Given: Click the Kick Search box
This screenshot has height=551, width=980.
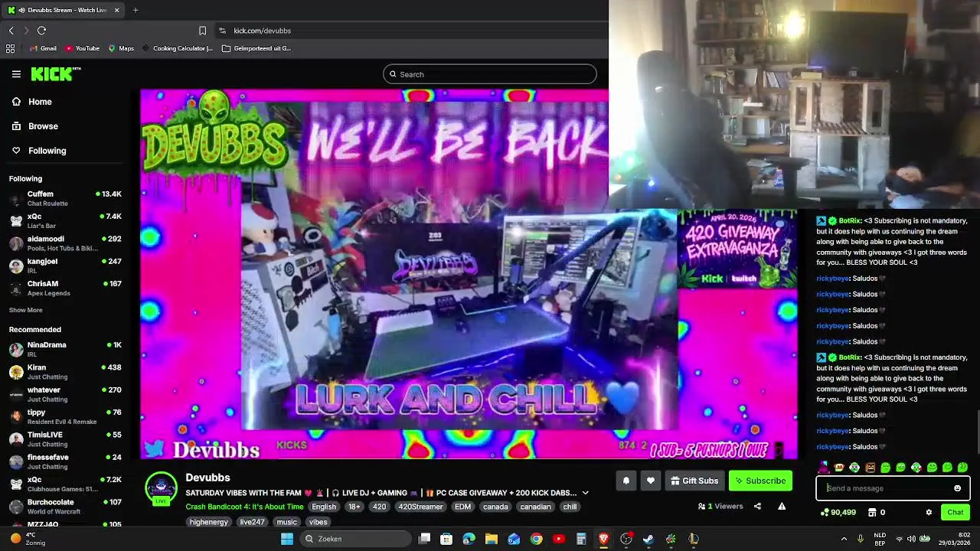Looking at the screenshot, I should tap(490, 74).
